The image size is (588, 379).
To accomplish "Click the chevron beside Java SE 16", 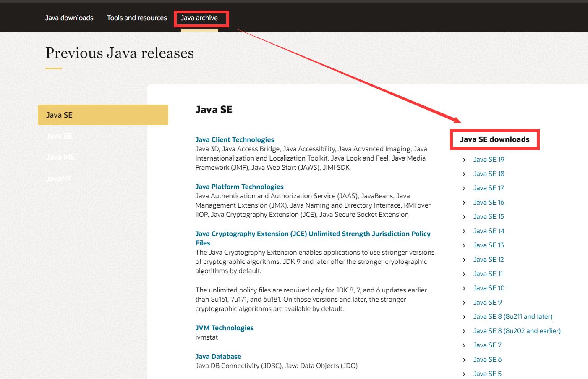I will pos(464,203).
